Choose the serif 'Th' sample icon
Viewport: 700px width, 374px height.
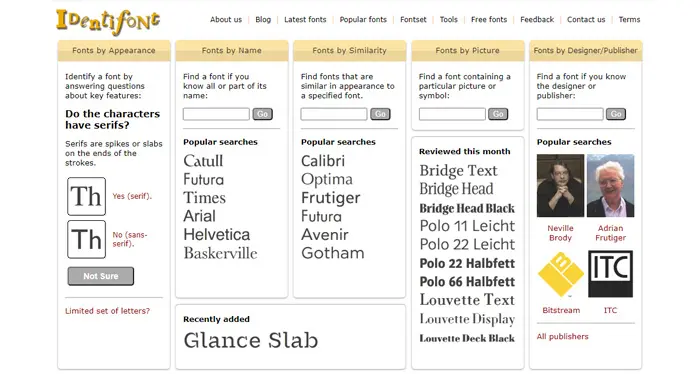pos(87,196)
